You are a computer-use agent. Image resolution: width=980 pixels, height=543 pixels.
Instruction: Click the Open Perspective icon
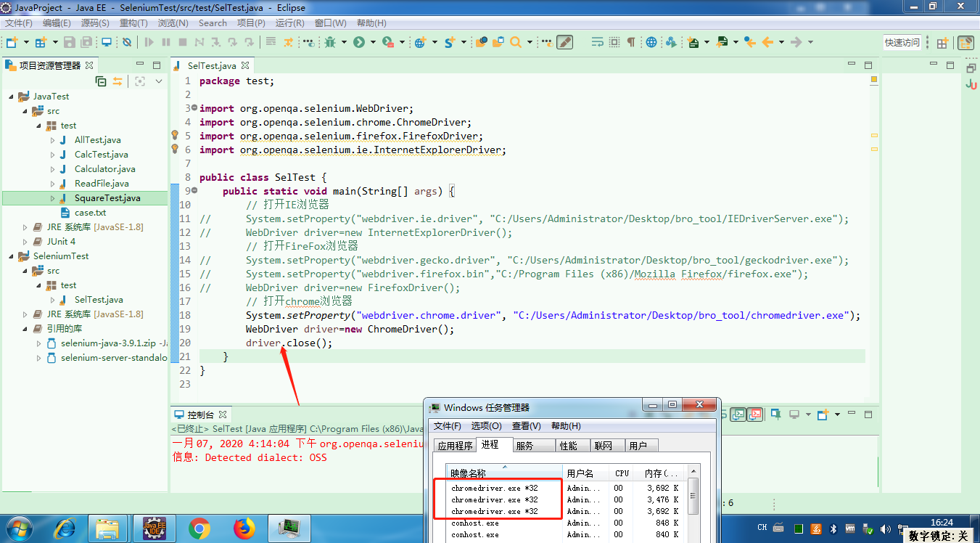click(942, 43)
